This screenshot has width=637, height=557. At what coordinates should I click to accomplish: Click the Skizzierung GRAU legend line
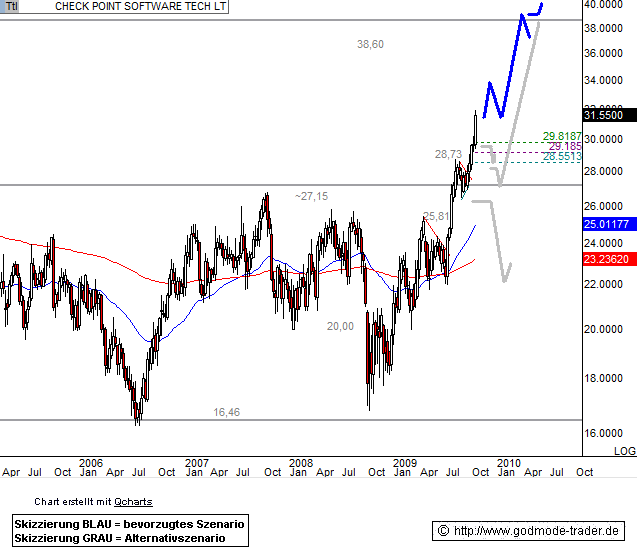pos(120,538)
